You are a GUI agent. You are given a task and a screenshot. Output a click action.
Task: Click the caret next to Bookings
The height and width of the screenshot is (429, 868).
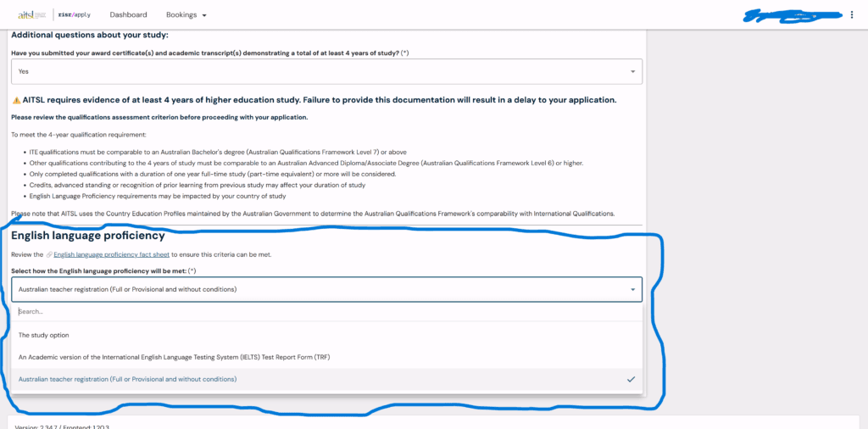tap(204, 15)
